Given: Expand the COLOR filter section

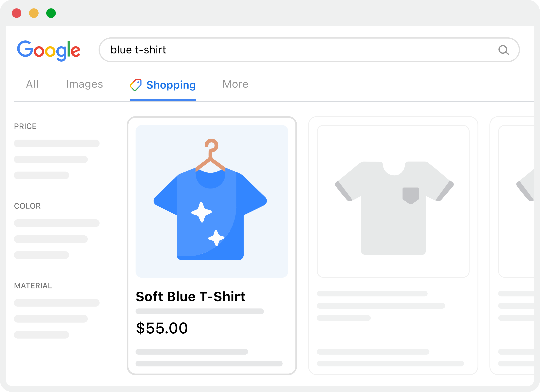Looking at the screenshot, I should (x=27, y=206).
